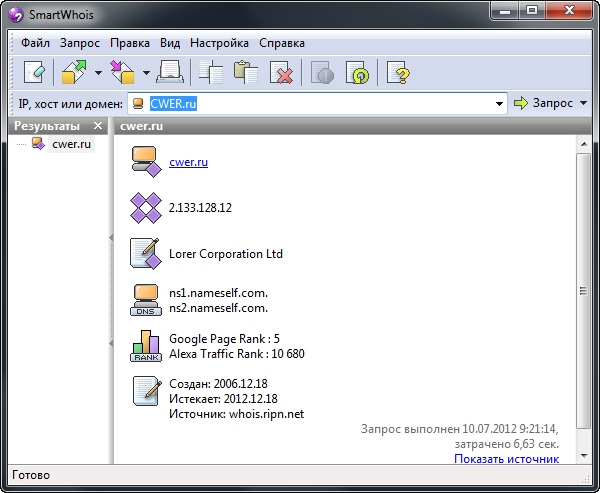The image size is (600, 493).
Task: Click the help toolbar icon with question mark
Action: click(398, 72)
